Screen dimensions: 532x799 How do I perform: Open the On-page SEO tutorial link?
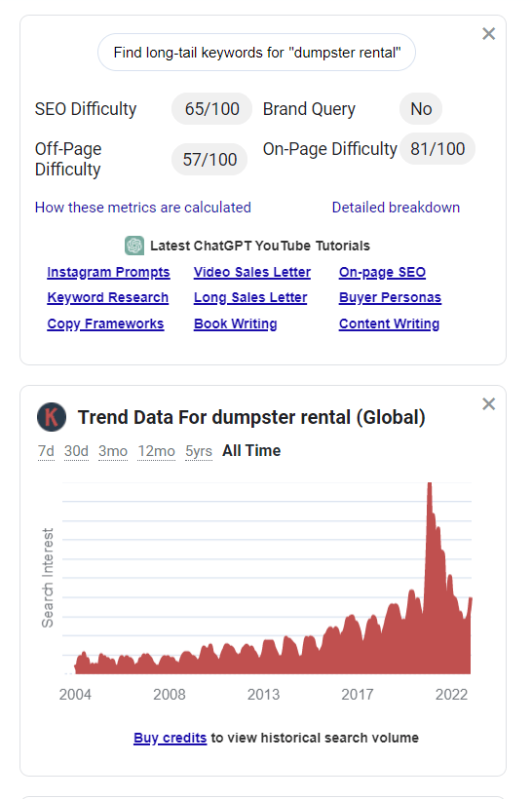(x=382, y=272)
